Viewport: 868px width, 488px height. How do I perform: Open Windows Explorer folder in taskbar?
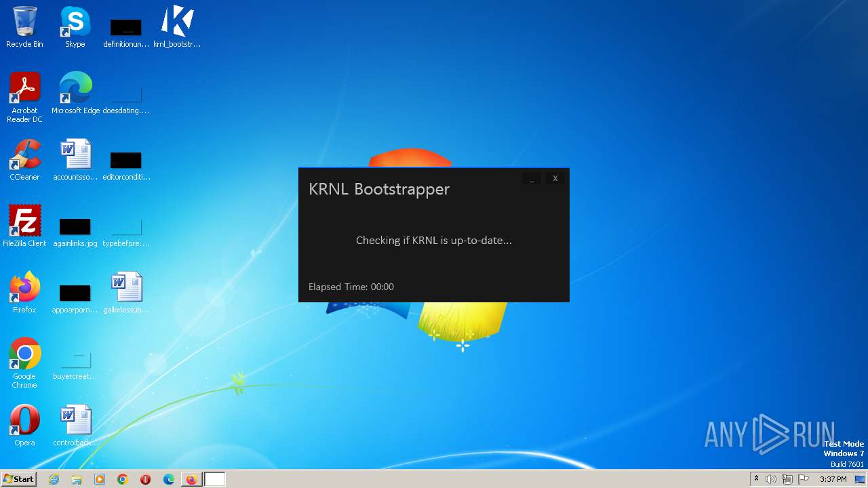pyautogui.click(x=77, y=479)
